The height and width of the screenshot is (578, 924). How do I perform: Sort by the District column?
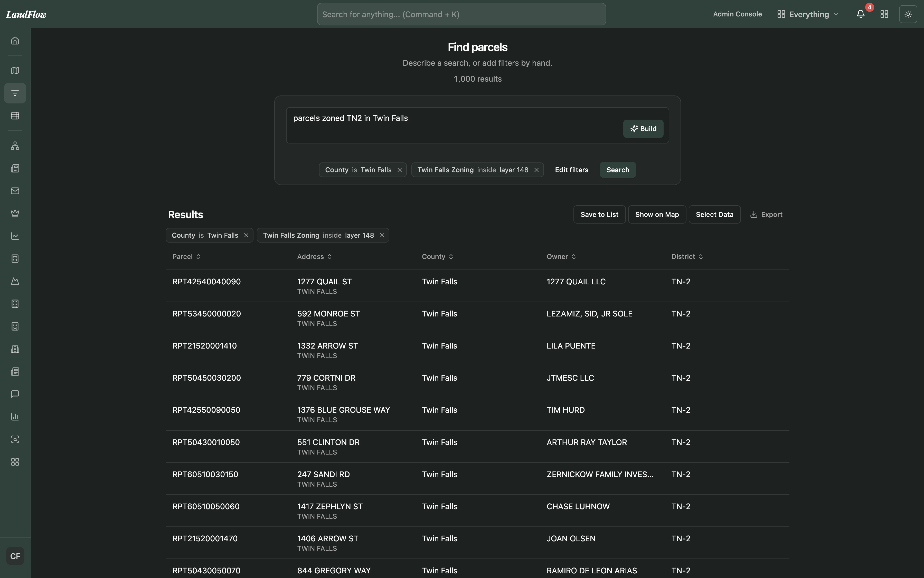tap(687, 256)
